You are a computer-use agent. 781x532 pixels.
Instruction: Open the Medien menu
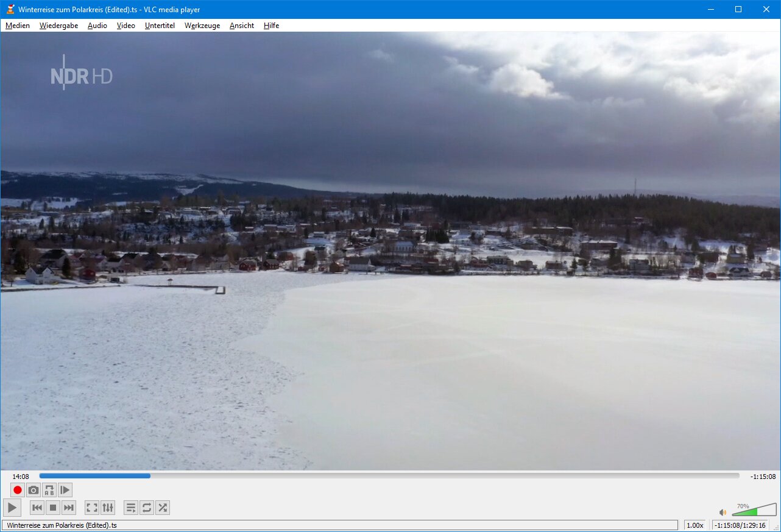18,26
